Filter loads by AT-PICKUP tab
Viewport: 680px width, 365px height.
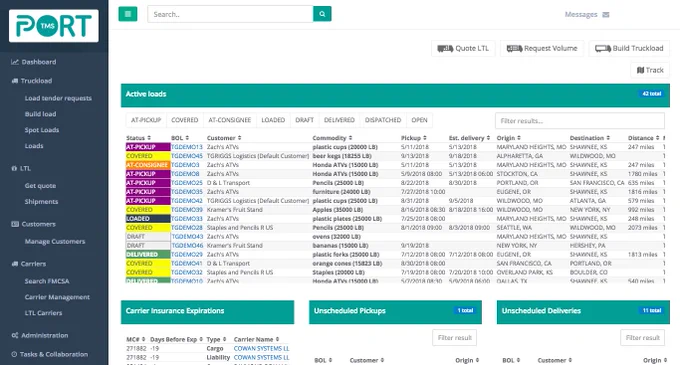click(146, 120)
